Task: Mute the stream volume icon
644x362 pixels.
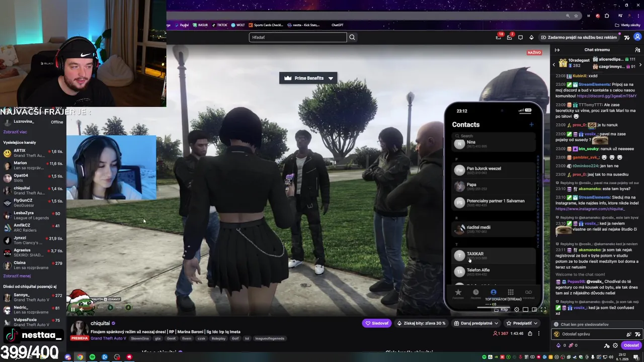Action: (82, 309)
